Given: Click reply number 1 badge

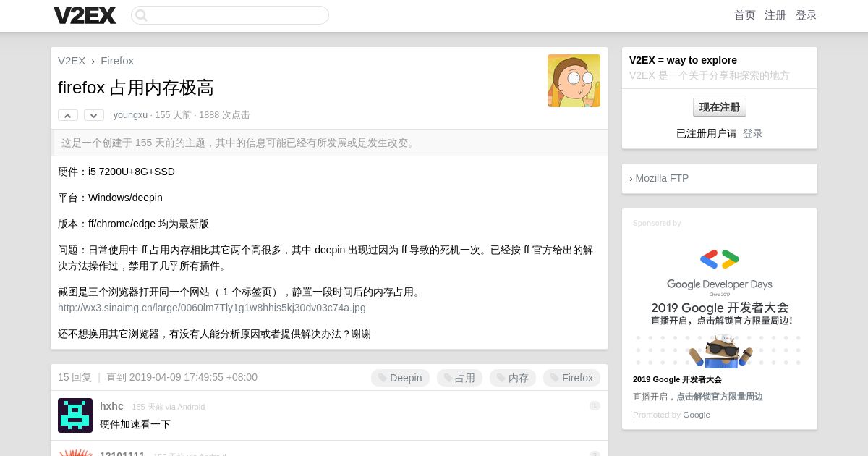Looking at the screenshot, I should 595,406.
